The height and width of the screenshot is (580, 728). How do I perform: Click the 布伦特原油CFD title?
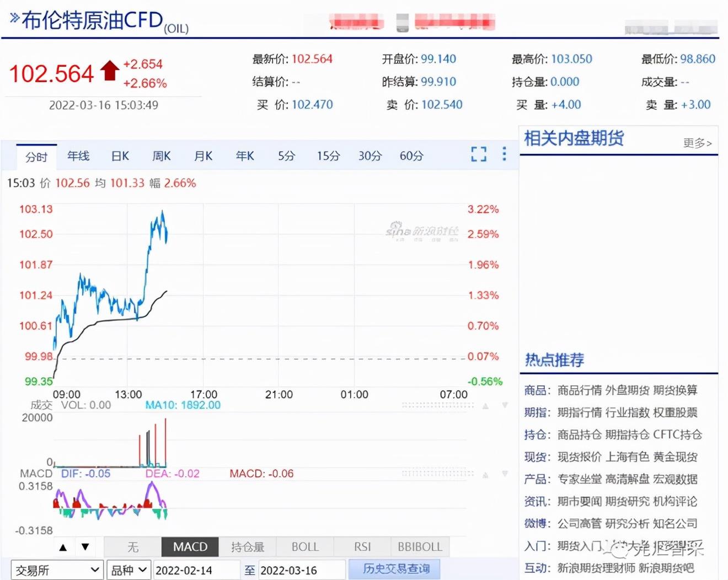[x=92, y=20]
